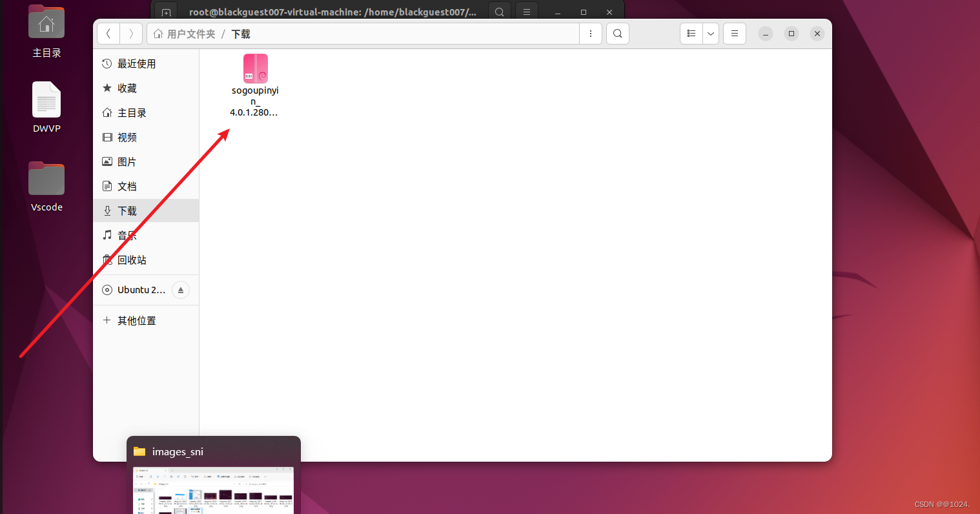
Task: Open 其他位置 in the sidebar
Action: click(x=146, y=320)
